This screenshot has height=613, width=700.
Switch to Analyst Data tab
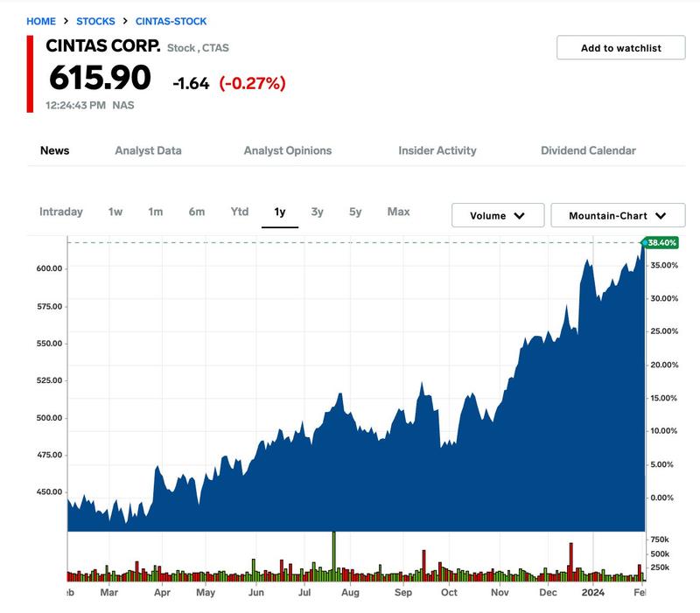point(148,150)
